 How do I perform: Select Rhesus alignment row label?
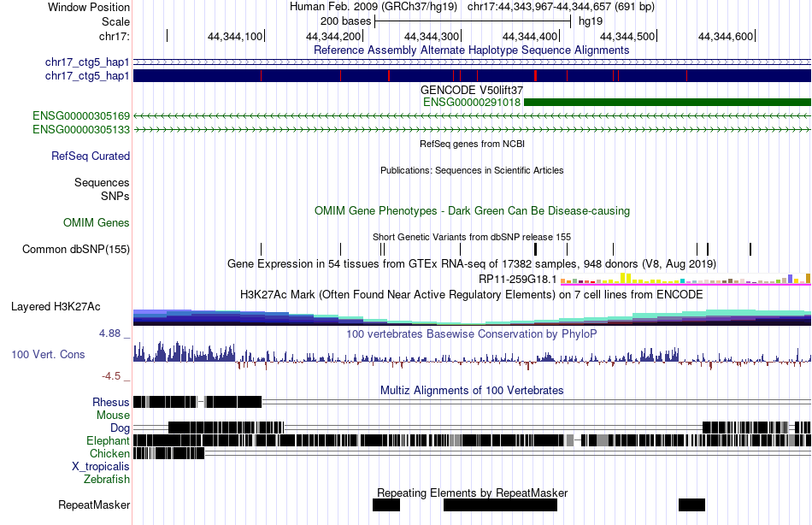click(111, 402)
